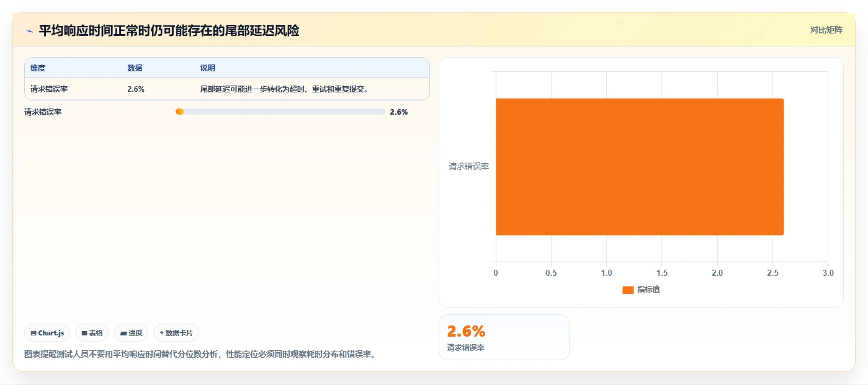Screen dimensions: 868x385
Task: Click the 2.6% value in the table
Action: tap(136, 89)
